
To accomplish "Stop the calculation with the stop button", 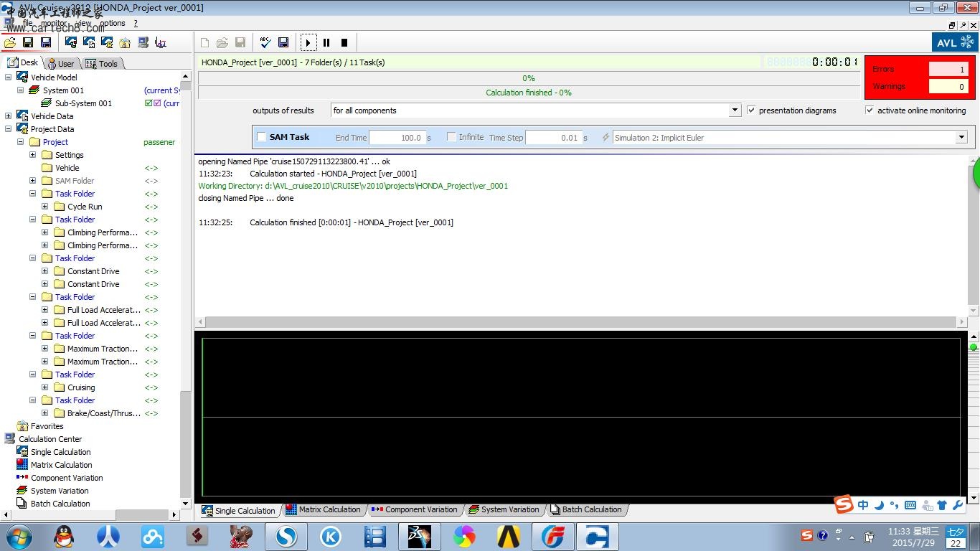I will [x=344, y=43].
